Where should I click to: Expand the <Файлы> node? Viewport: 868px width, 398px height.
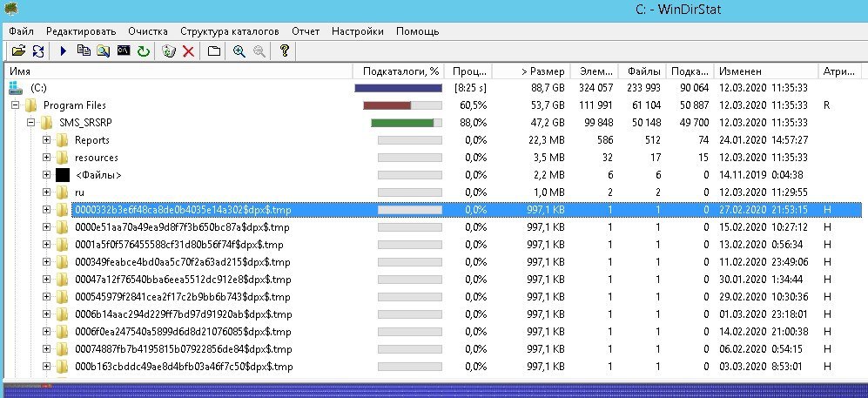(46, 175)
